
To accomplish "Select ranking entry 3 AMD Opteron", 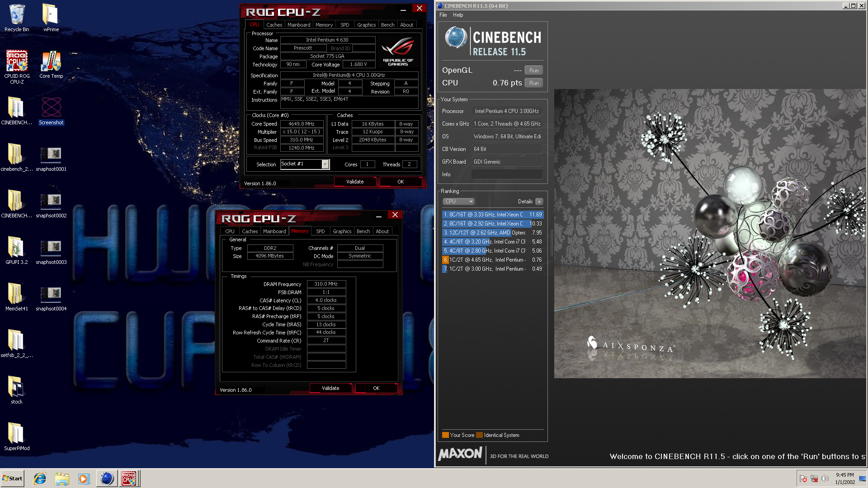I will (493, 233).
